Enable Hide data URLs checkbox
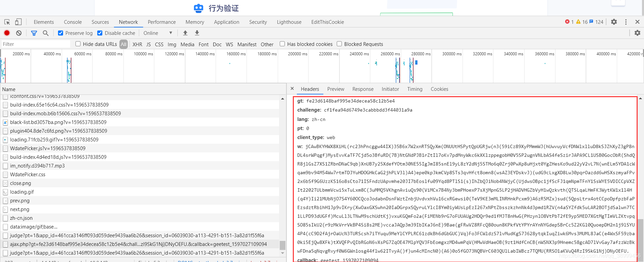This screenshot has height=262, width=644. [x=78, y=44]
